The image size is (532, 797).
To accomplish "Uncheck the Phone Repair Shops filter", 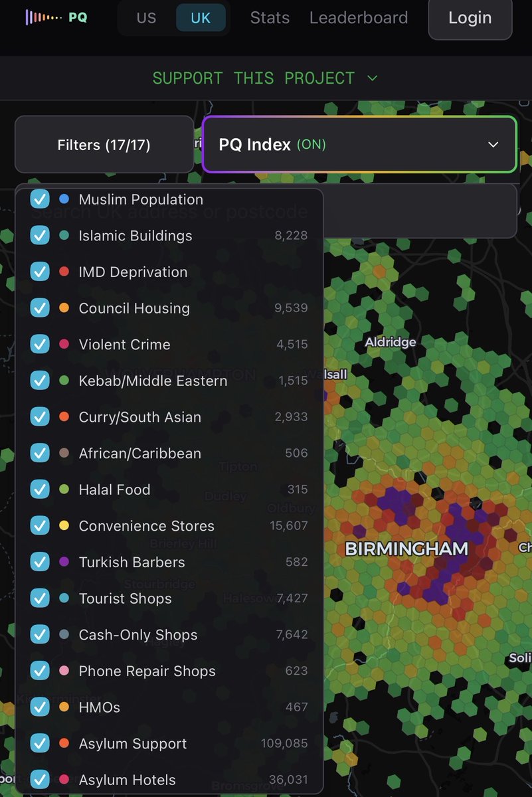I will click(x=40, y=671).
